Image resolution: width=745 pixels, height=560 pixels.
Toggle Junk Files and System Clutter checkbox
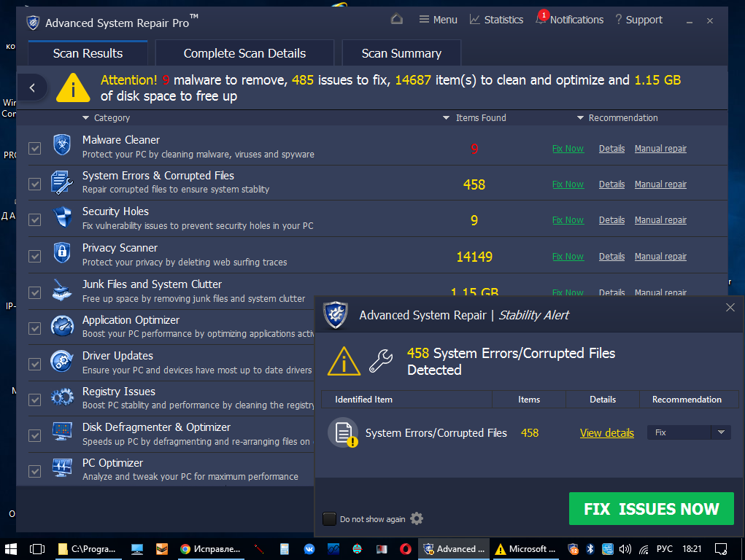[x=35, y=292]
